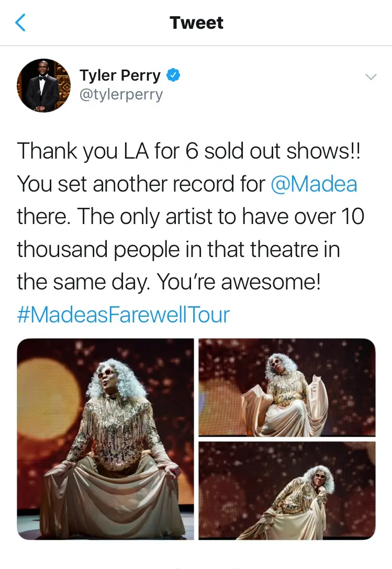Open the bottom-right stage photo
392x569 pixels.
tap(287, 490)
